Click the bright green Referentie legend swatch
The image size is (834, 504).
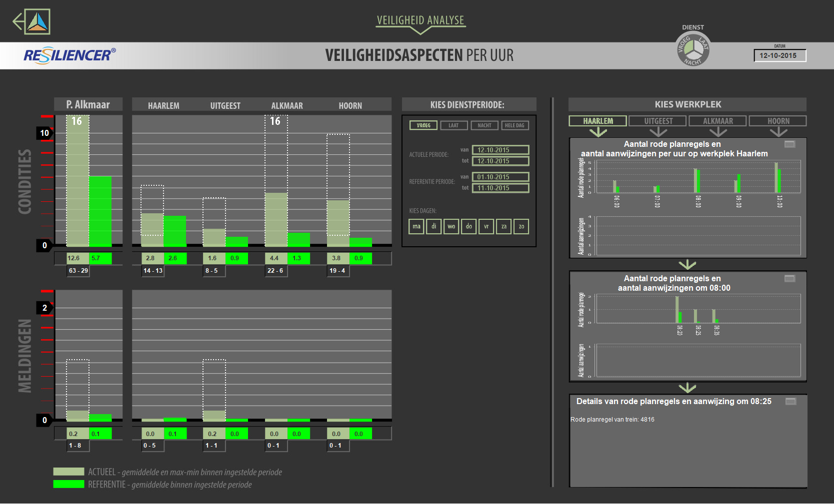click(68, 484)
